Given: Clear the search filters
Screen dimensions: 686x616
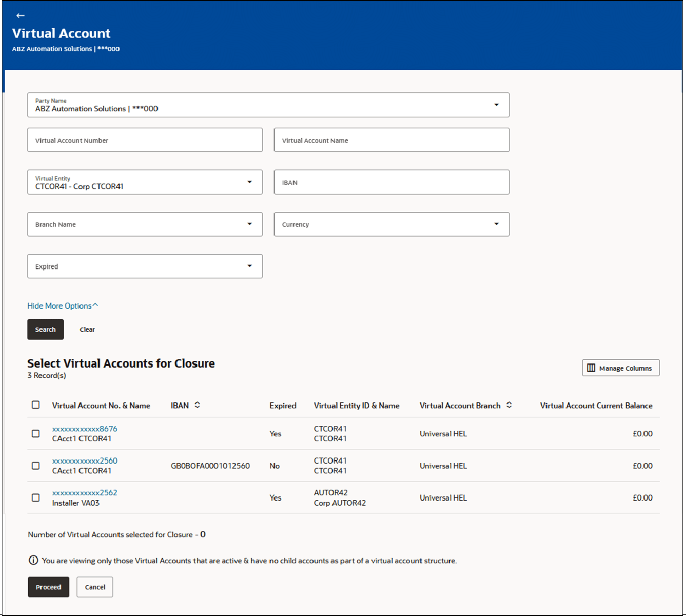Looking at the screenshot, I should (x=87, y=329).
